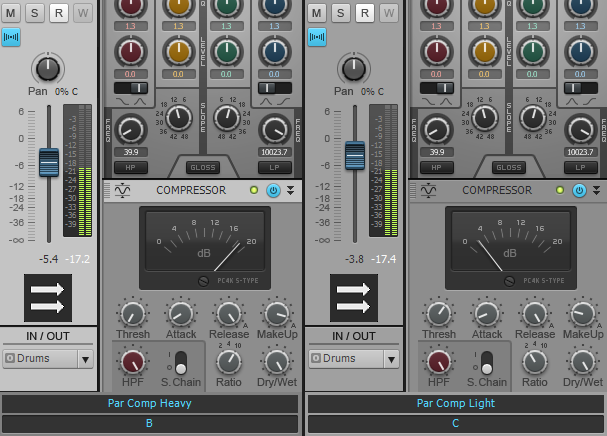This screenshot has height=436, width=607.
Task: Solo the Par Comp Heavy track
Action: [x=35, y=13]
